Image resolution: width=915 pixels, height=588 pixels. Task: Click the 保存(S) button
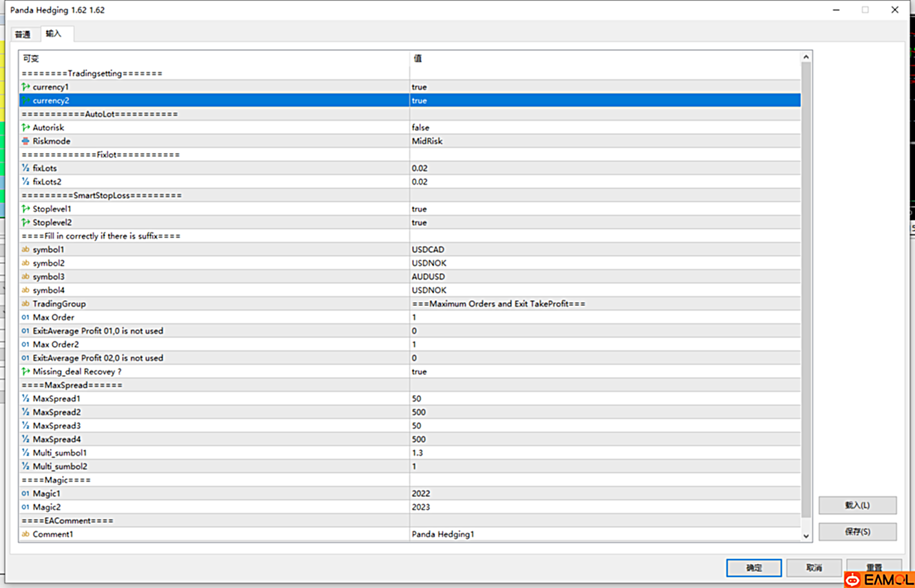858,531
